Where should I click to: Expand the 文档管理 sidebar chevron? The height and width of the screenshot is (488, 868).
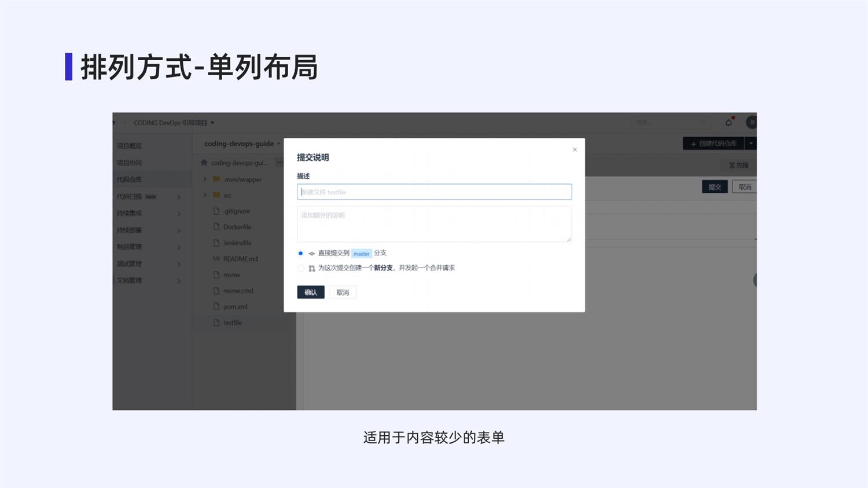point(179,281)
